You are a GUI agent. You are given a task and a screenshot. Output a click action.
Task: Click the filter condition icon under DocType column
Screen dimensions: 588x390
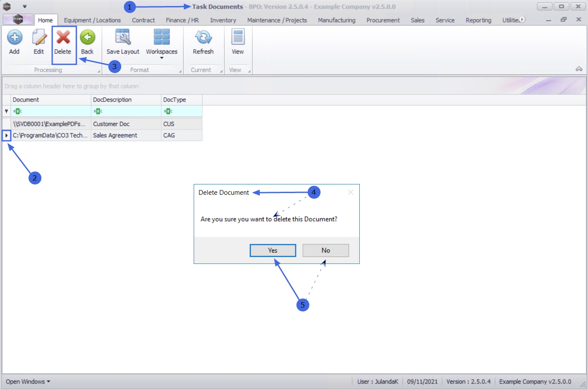pyautogui.click(x=168, y=111)
